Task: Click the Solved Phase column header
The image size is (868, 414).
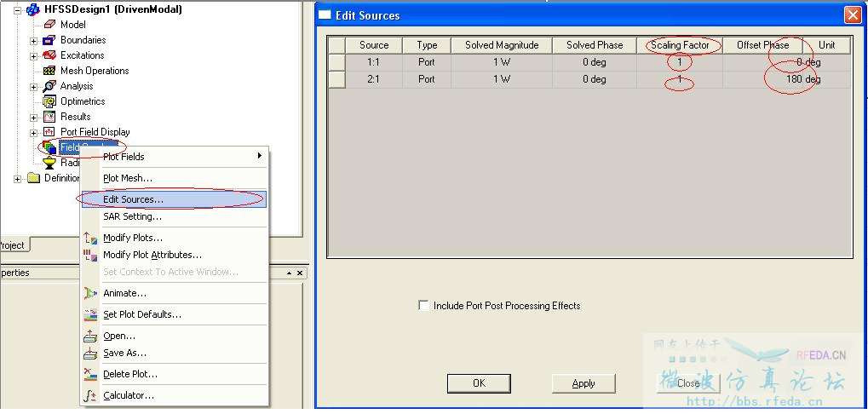Action: click(x=595, y=45)
